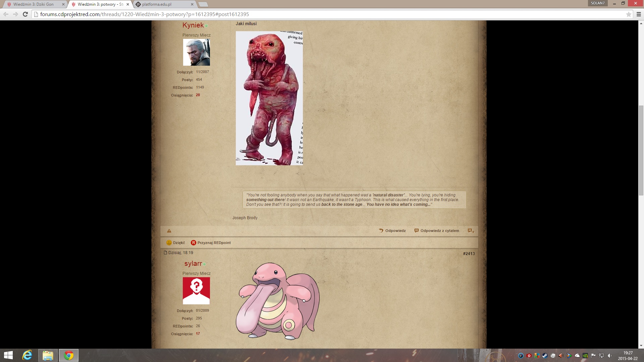The height and width of the screenshot is (362, 644).
Task: Go back with the browser back arrow
Action: tap(6, 14)
